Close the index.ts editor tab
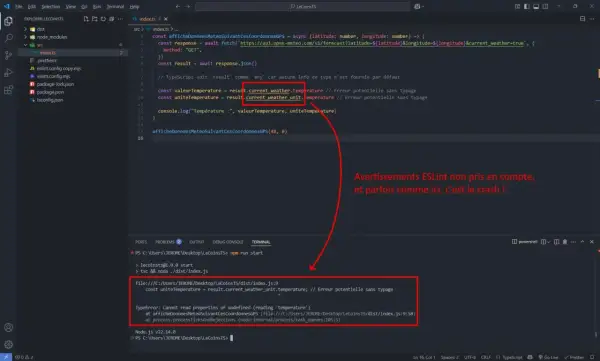Screen dimensions: 600x361 coord(166,19)
